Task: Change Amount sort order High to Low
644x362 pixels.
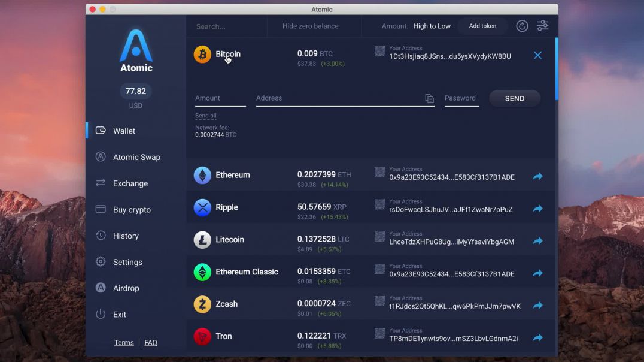Action: click(x=432, y=26)
